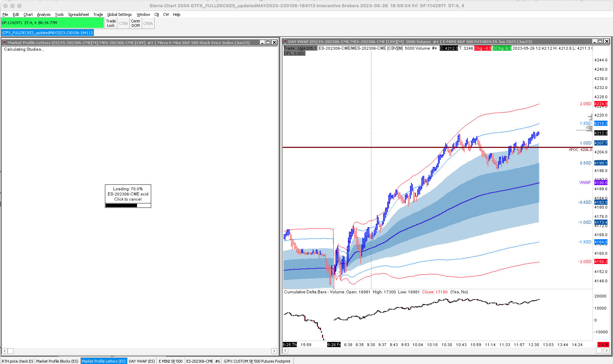
Task: Click the CRBA toolbar button
Action: (148, 23)
